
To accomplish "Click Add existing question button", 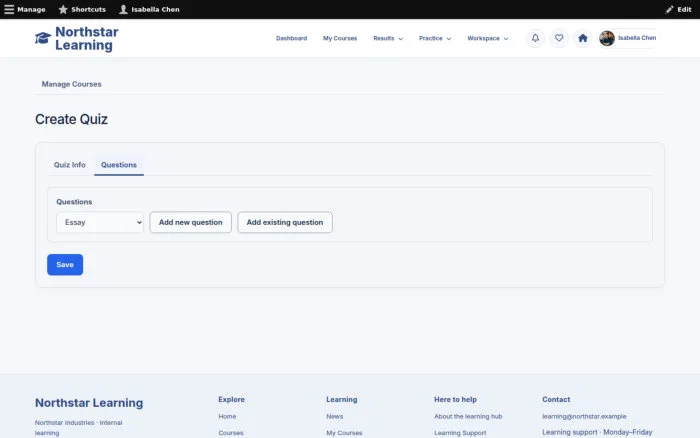I will pyautogui.click(x=285, y=222).
